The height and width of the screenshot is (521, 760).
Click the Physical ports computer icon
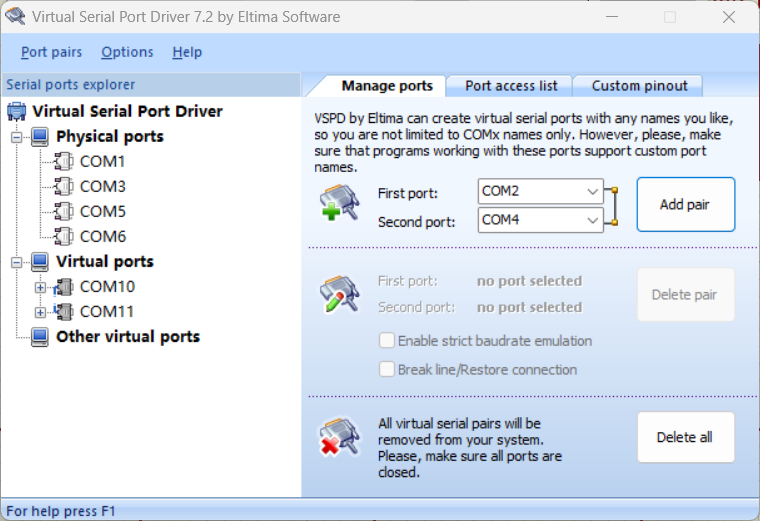(x=40, y=137)
